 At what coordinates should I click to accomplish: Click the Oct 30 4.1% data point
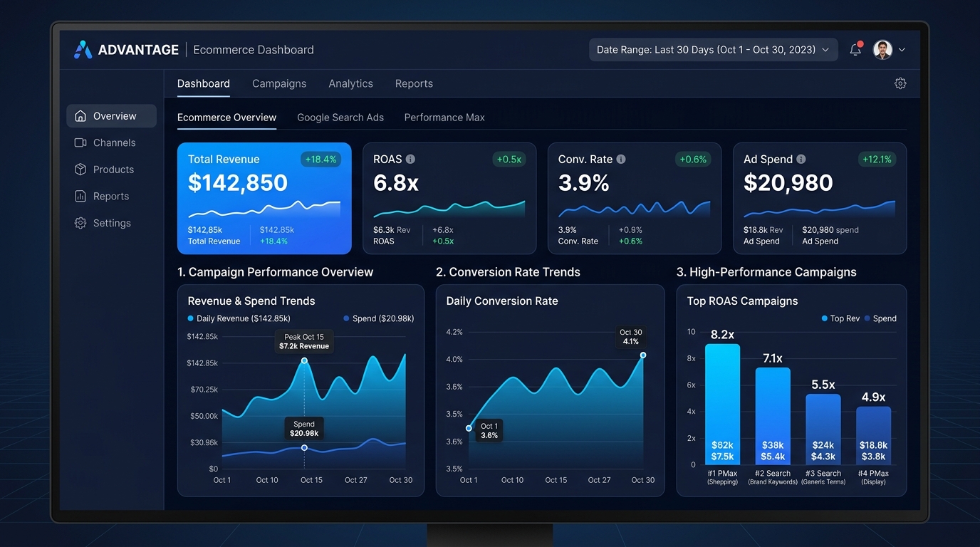pyautogui.click(x=643, y=355)
